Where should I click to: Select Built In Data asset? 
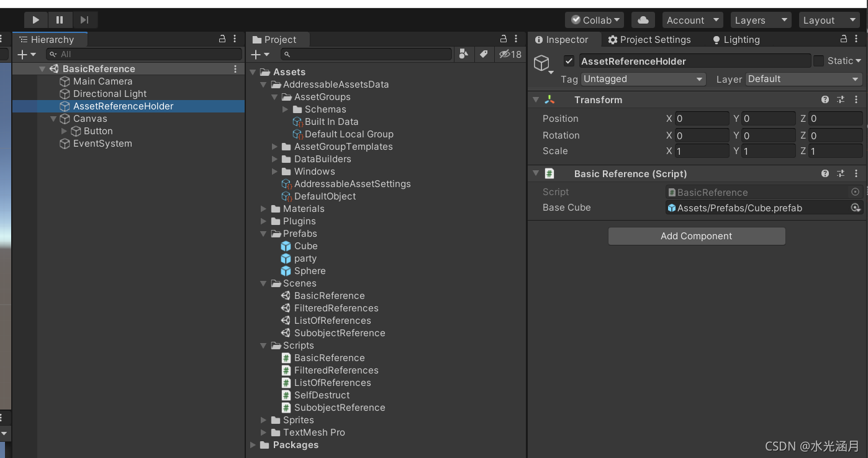(x=331, y=122)
